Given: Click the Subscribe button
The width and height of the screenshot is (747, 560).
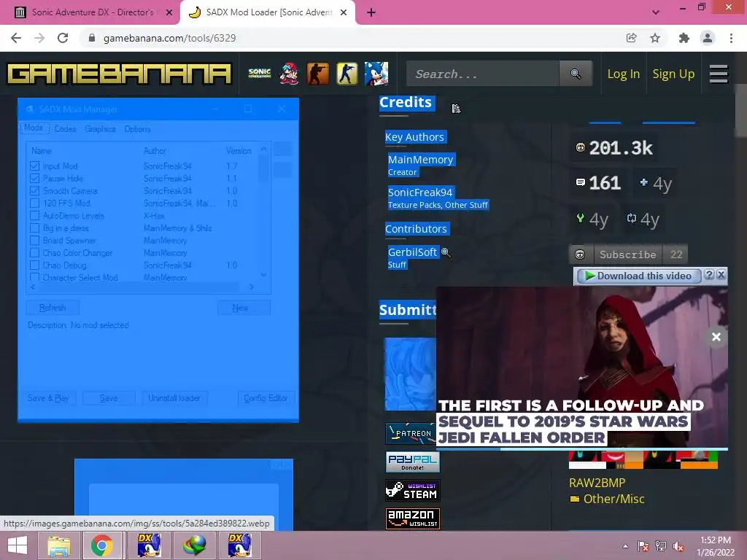Looking at the screenshot, I should 628,254.
